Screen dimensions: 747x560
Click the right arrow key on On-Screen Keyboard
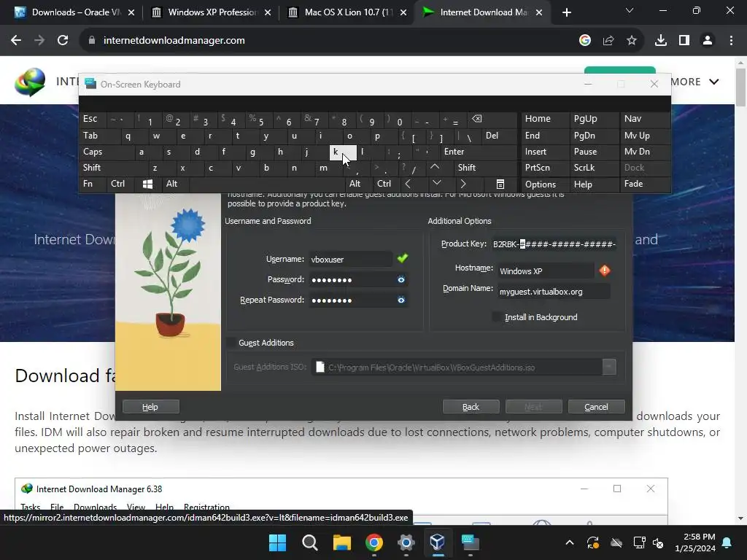tap(463, 184)
